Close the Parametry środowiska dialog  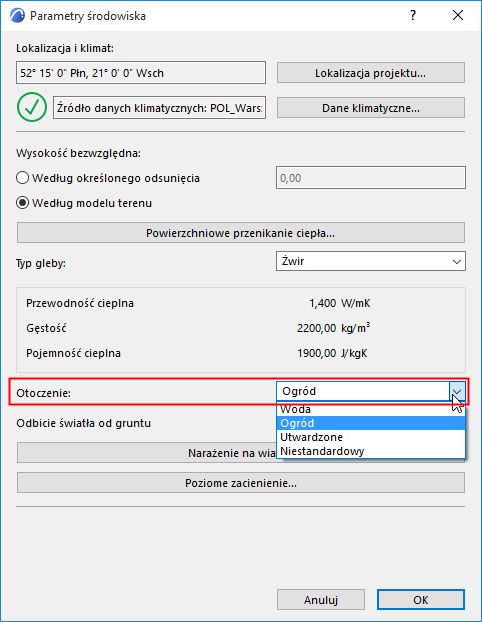coord(458,15)
